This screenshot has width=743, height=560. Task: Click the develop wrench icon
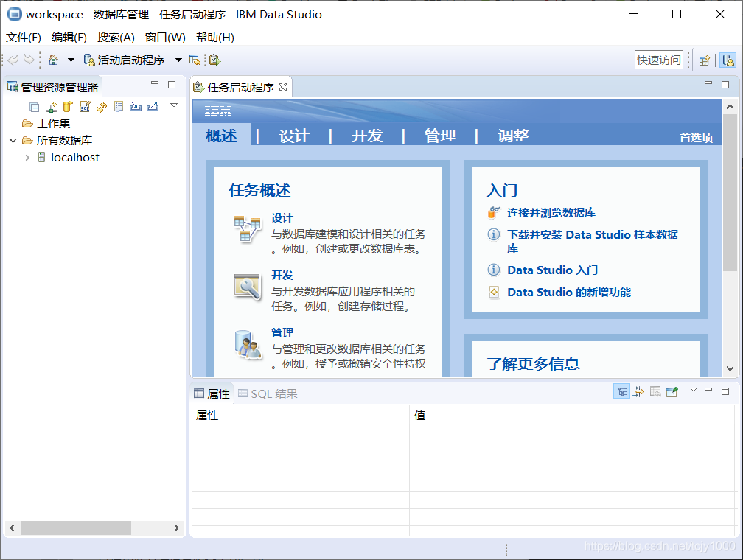[248, 287]
